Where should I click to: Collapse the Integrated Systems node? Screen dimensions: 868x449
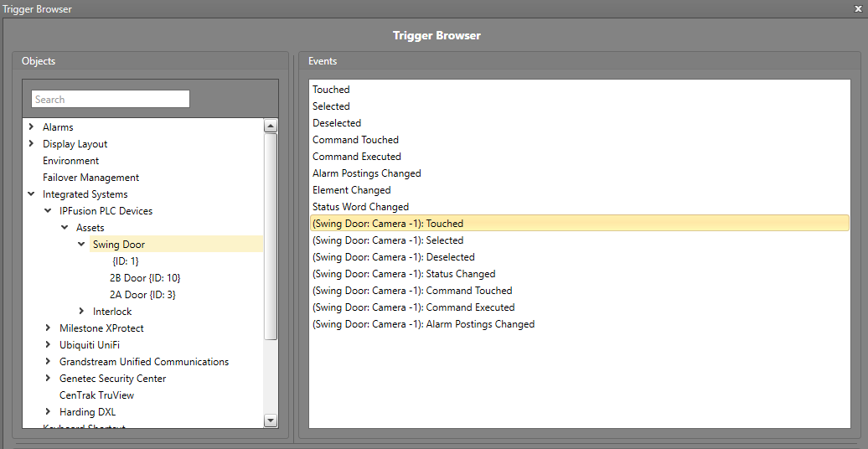tap(31, 194)
